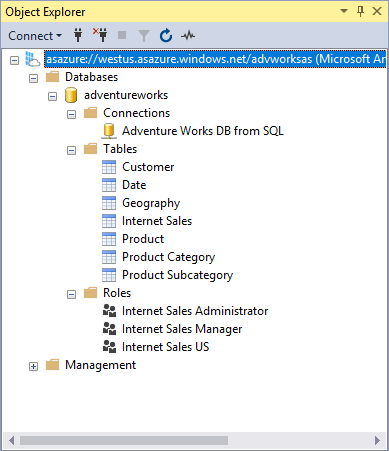This screenshot has height=451, width=389.
Task: Select the Internet Sales table
Action: [157, 221]
